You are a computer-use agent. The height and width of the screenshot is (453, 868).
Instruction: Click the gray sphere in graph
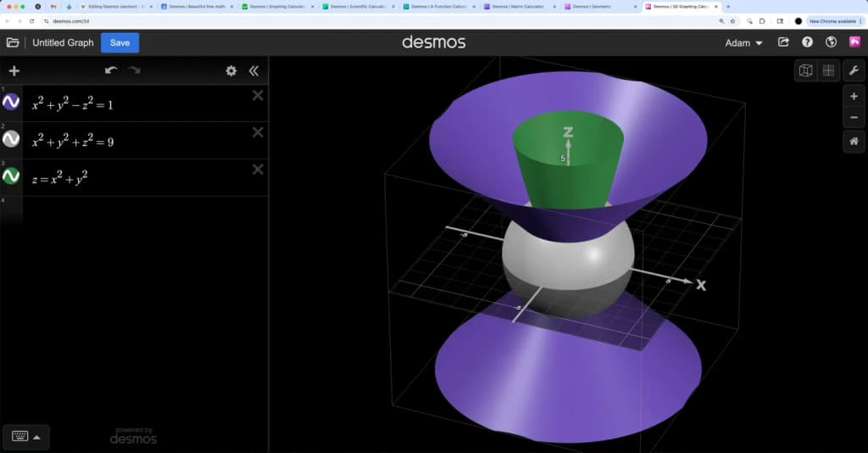[x=567, y=266]
